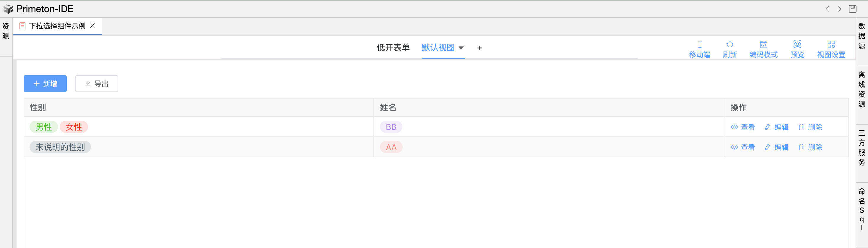The width and height of the screenshot is (868, 248).
Task: View the BB row via 查看
Action: point(743,127)
